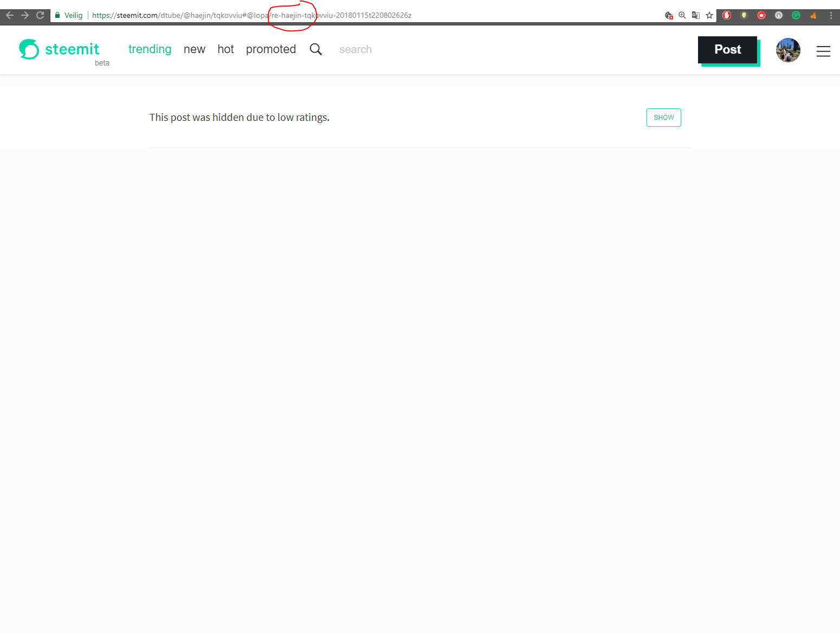Go back using the browser back arrow
Viewport: 840px width, 633px height.
point(9,15)
